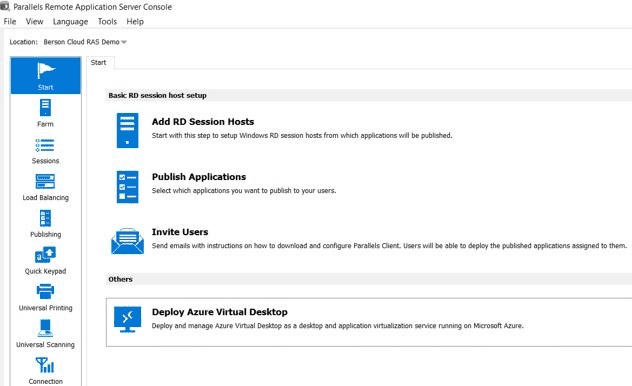Click the Start flag icon
The image size is (632, 386).
[x=45, y=71]
